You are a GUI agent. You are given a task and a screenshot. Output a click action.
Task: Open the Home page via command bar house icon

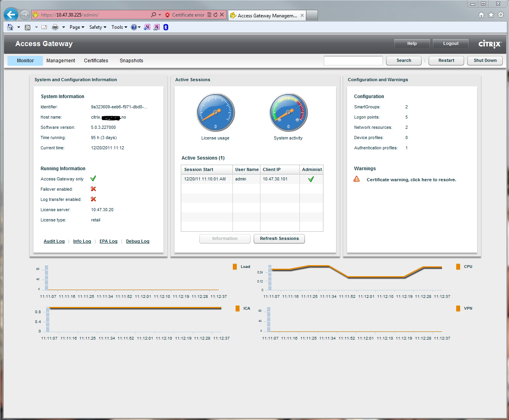[x=10, y=27]
